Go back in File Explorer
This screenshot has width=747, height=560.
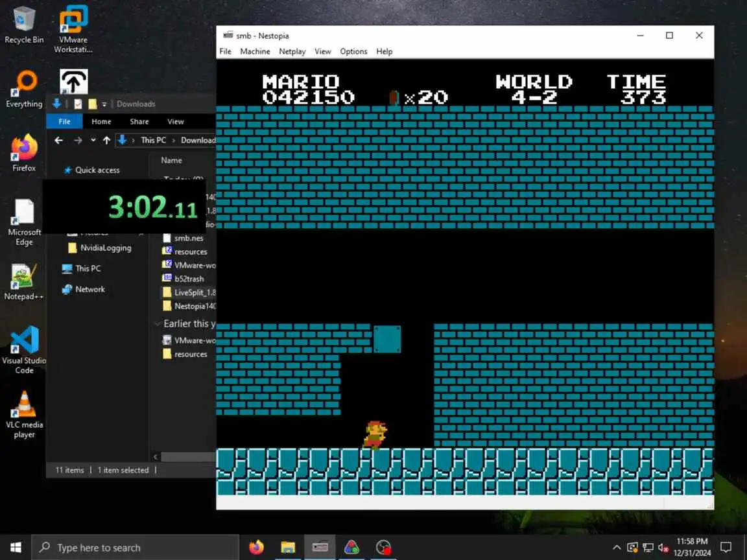click(58, 140)
